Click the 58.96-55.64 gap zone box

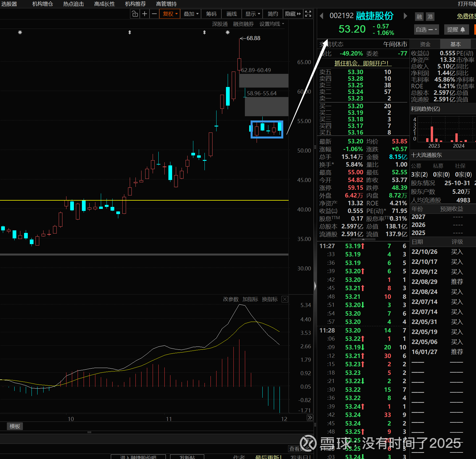[x=267, y=106]
